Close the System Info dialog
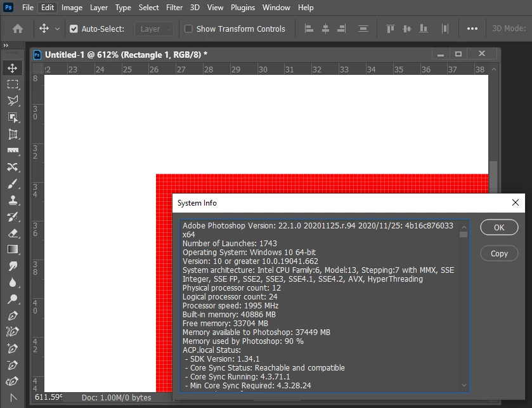The height and width of the screenshot is (408, 532). tap(515, 202)
